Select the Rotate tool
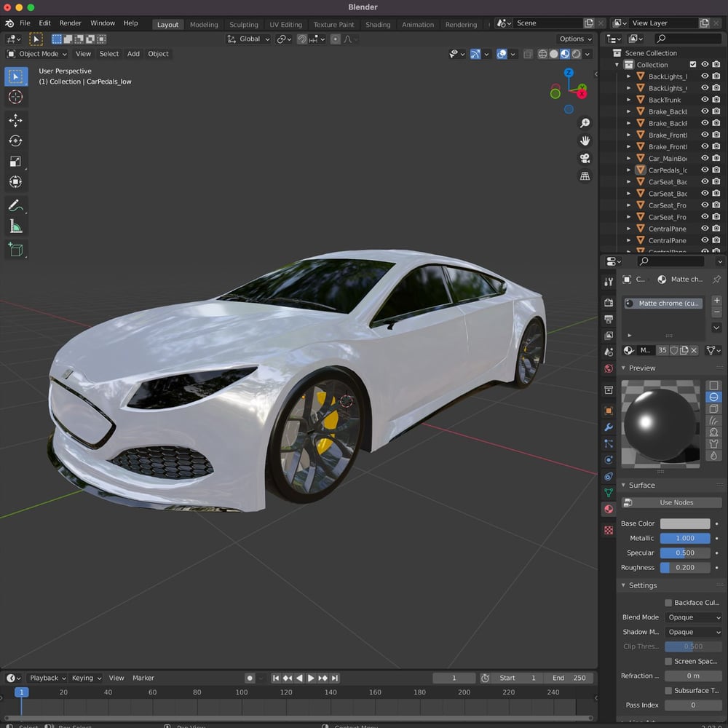This screenshot has height=728, width=728. coord(15,141)
